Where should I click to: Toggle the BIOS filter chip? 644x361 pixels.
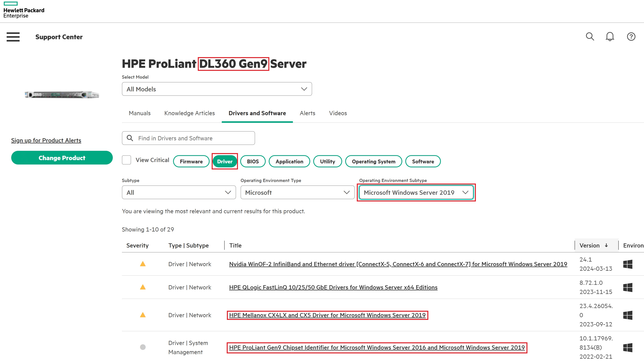pyautogui.click(x=253, y=161)
